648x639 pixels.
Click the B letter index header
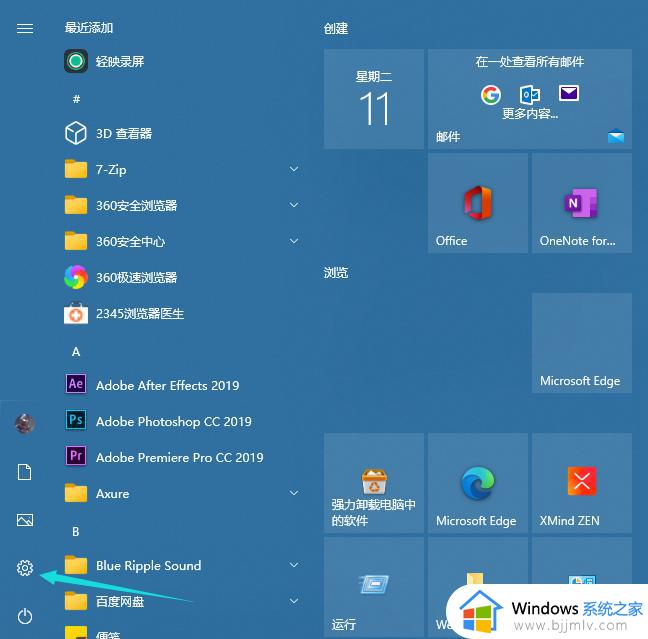76,532
